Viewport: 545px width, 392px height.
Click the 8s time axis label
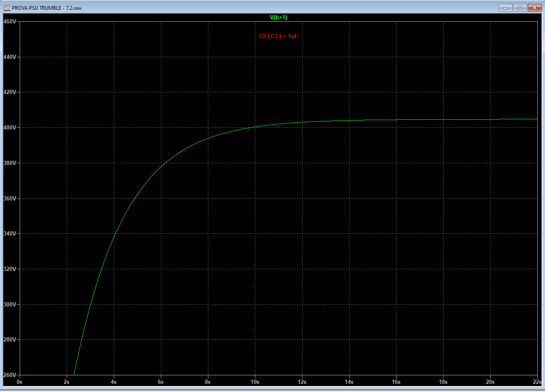[208, 381]
